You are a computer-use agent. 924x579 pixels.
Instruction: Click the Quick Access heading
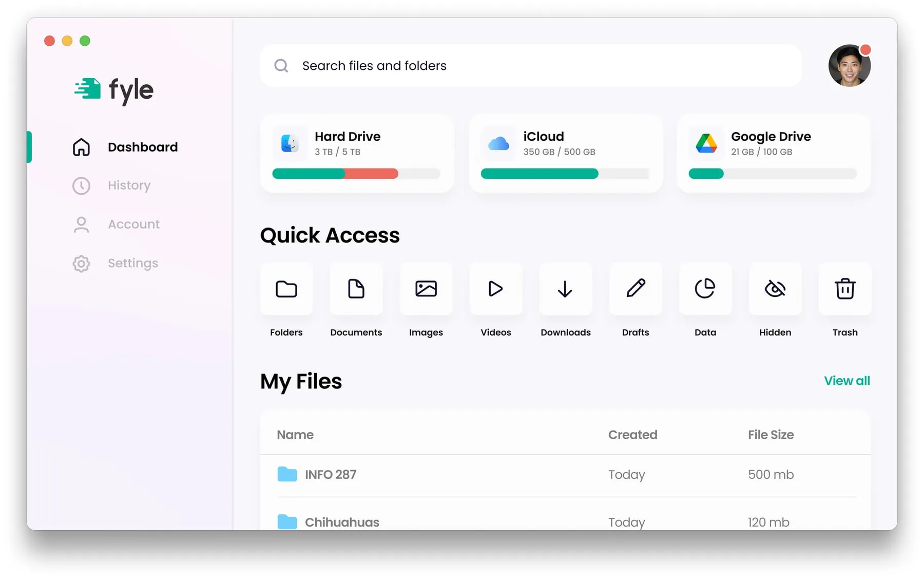pyautogui.click(x=330, y=235)
